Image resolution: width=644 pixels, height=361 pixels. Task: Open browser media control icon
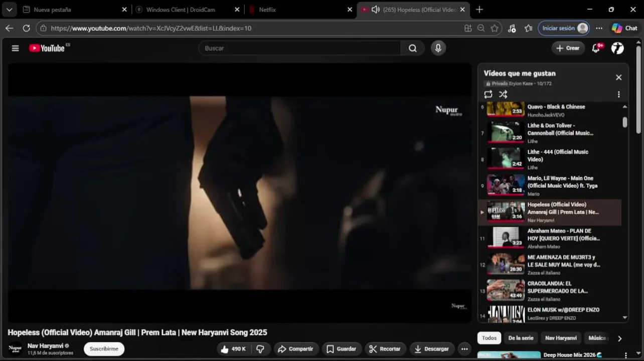coord(512,28)
